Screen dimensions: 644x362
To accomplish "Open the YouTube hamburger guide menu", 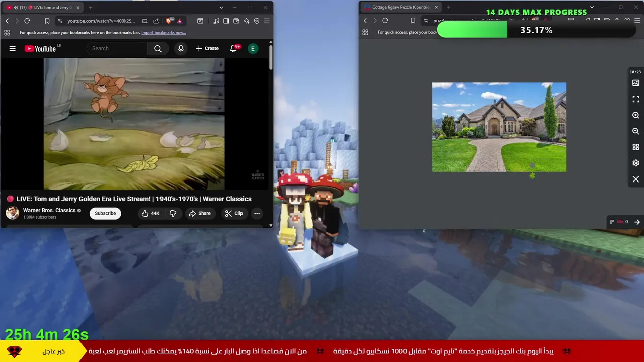I will coord(13,49).
